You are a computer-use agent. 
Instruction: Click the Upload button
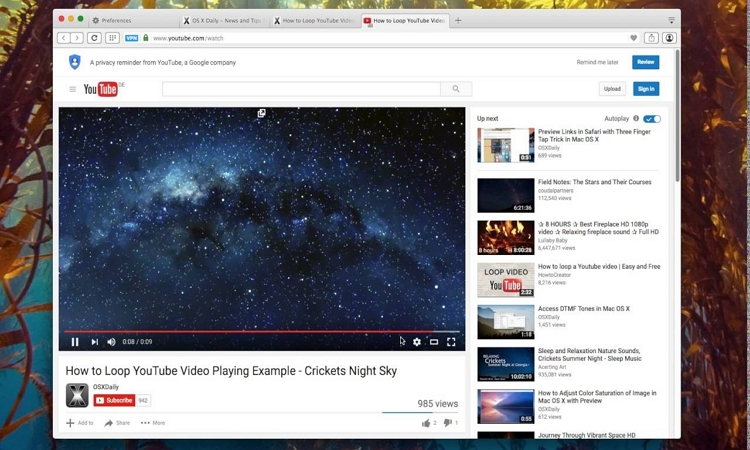612,89
